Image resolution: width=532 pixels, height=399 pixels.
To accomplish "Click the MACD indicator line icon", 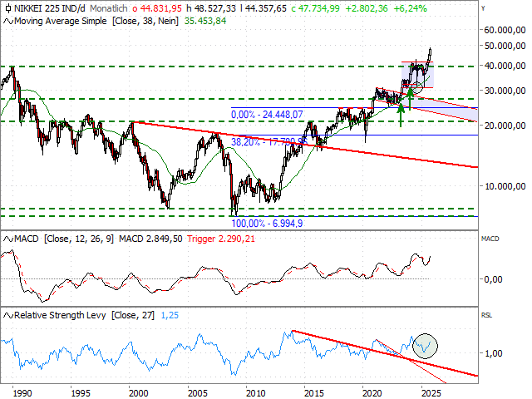I will point(7,240).
